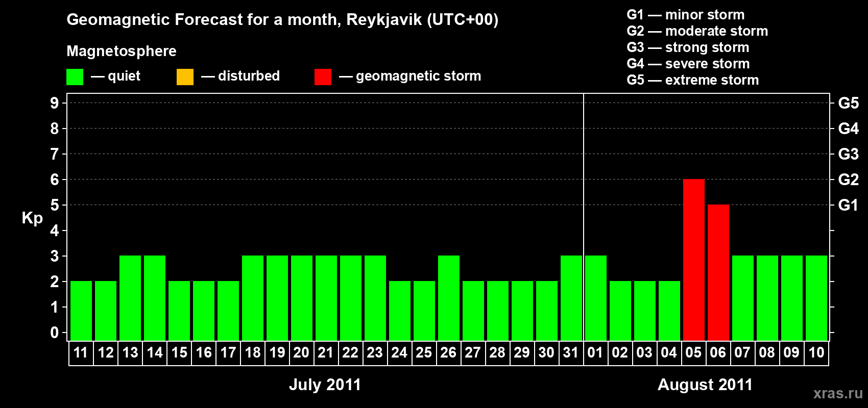
Task: Click the 'G4 — severe storm' legend line
Action: point(688,64)
